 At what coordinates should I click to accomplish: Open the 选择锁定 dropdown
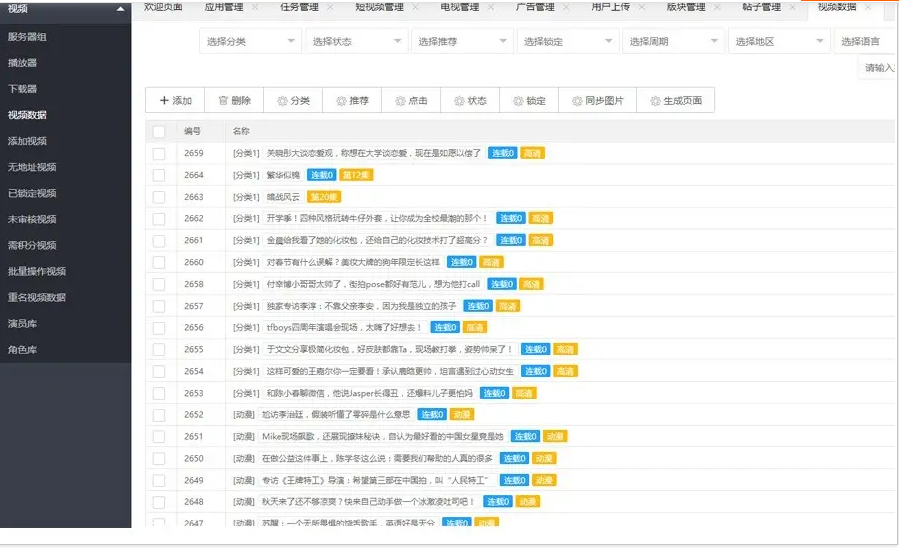tap(568, 41)
